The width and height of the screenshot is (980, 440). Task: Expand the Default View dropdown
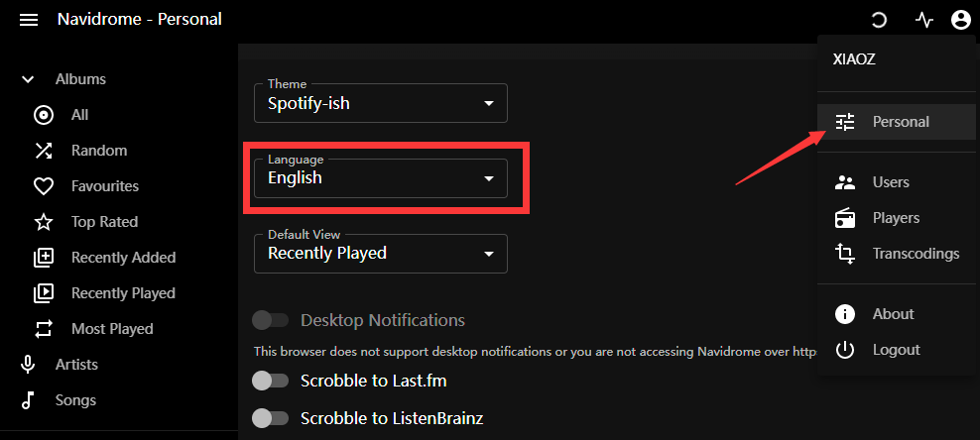(381, 254)
